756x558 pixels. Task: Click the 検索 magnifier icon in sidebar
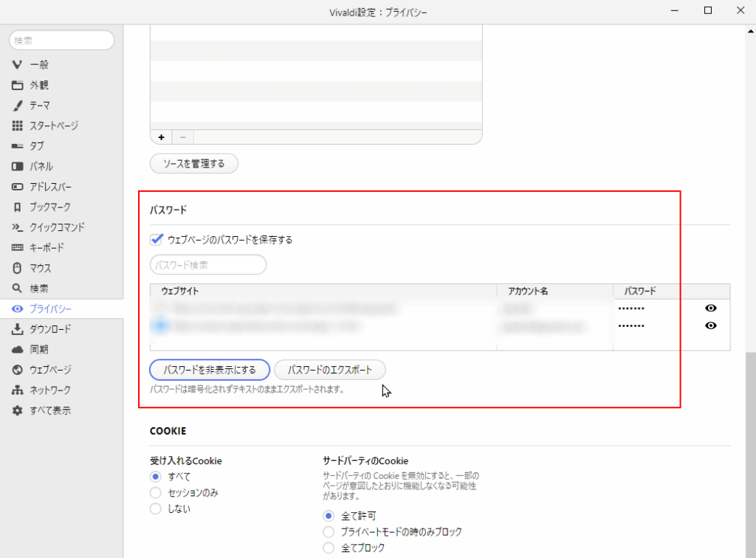18,288
